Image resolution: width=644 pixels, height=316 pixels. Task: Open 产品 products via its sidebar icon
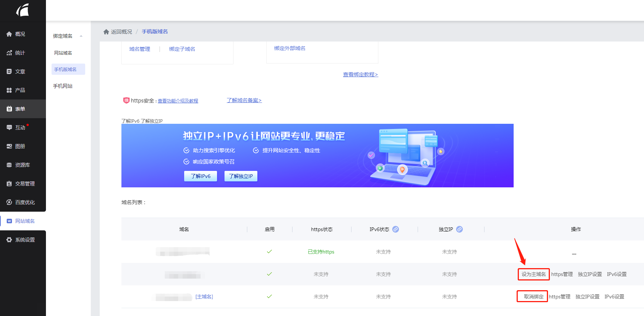[9, 90]
